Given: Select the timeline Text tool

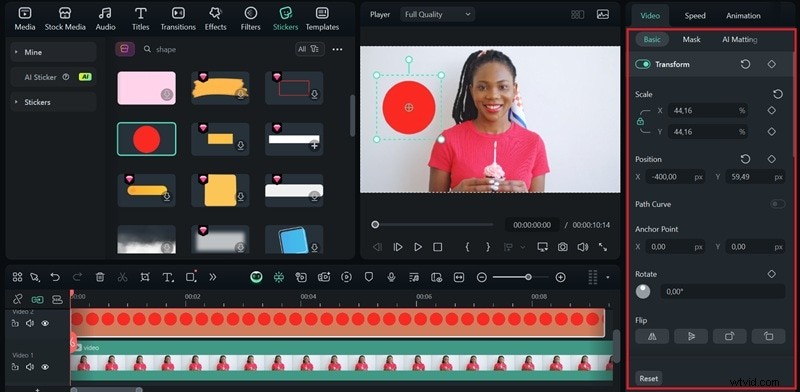Looking at the screenshot, I should 167,277.
